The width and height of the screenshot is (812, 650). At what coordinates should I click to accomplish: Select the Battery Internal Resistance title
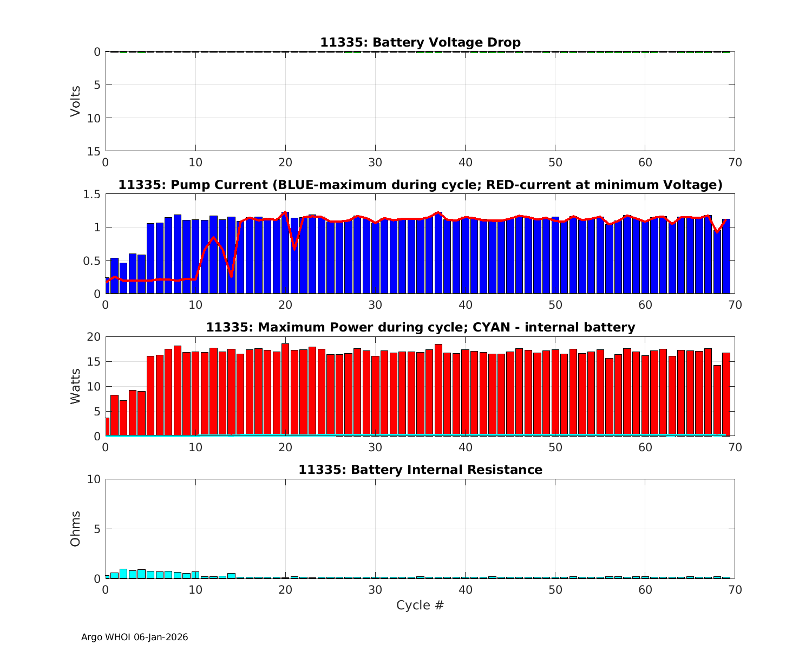click(420, 470)
